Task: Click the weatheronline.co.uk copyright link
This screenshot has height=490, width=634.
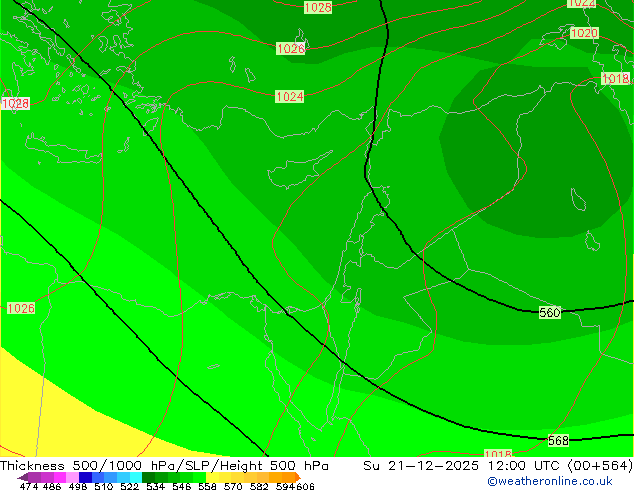Action: (549, 481)
